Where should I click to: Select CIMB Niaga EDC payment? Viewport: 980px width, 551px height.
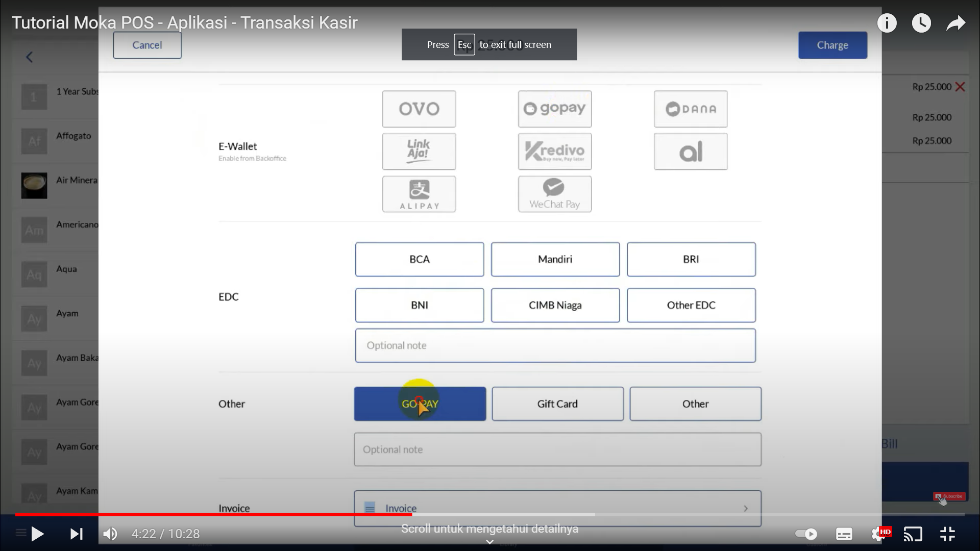tap(555, 305)
